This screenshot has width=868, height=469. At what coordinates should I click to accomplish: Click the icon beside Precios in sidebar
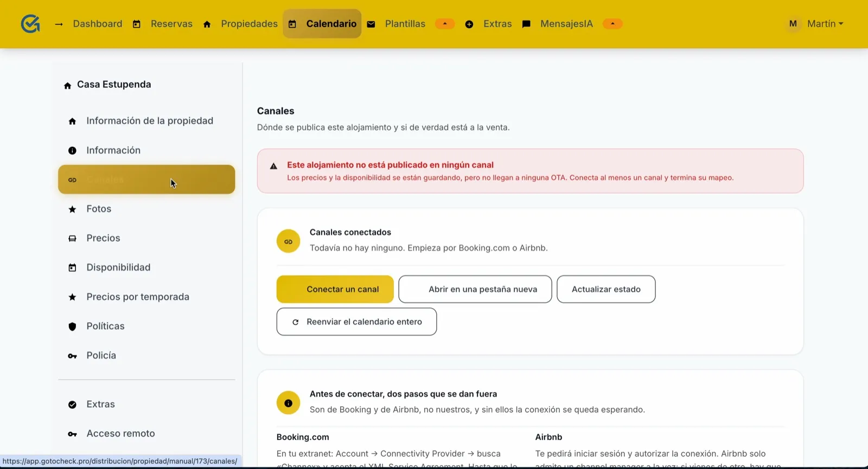point(72,238)
